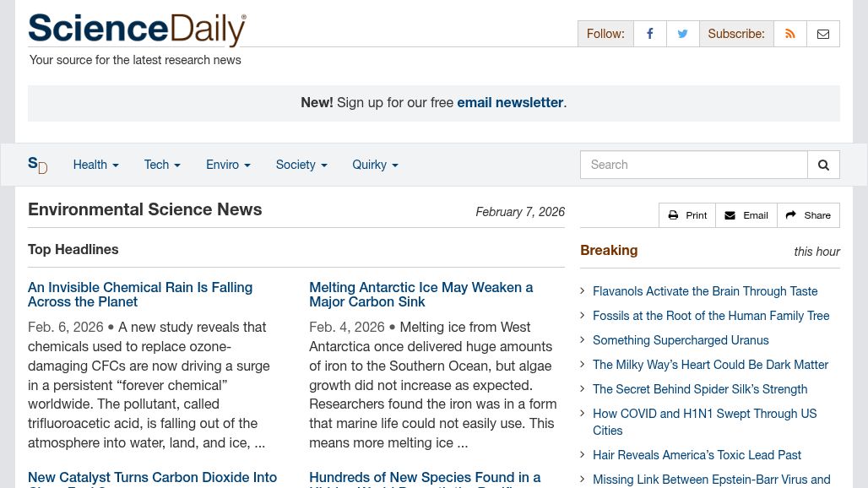This screenshot has width=868, height=488.
Task: Read 'Melting Antarctic Ice' headline article
Action: pos(420,295)
